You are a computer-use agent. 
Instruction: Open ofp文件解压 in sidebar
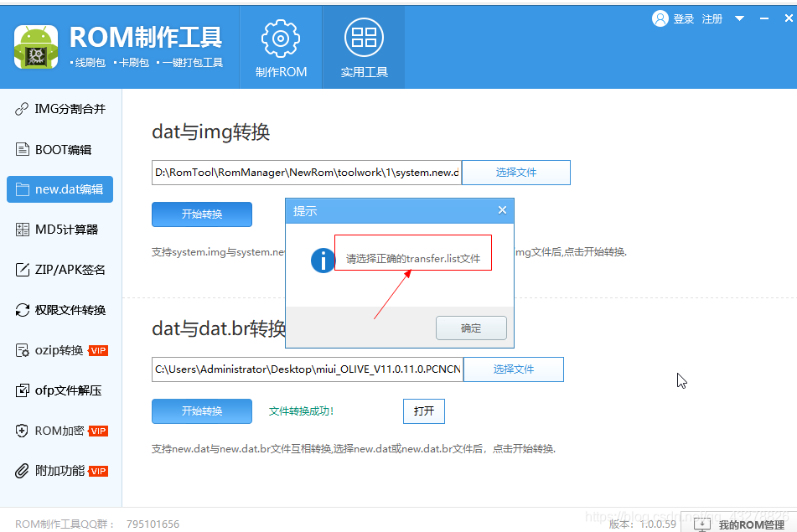click(x=60, y=390)
